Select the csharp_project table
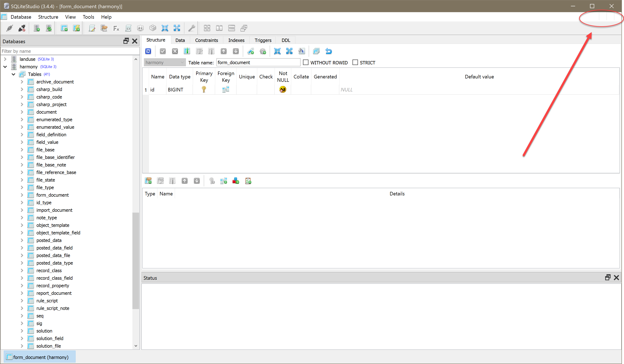Screen dimensions: 624x364 tap(51, 104)
